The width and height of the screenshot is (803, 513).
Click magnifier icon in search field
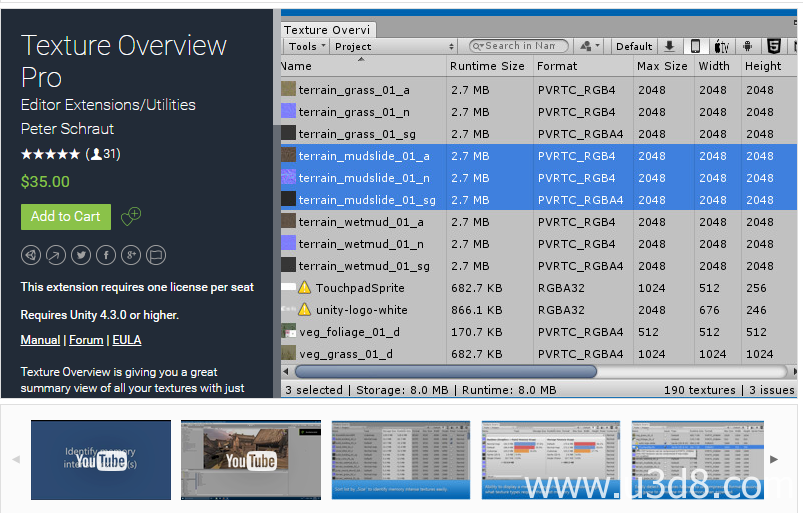(478, 46)
